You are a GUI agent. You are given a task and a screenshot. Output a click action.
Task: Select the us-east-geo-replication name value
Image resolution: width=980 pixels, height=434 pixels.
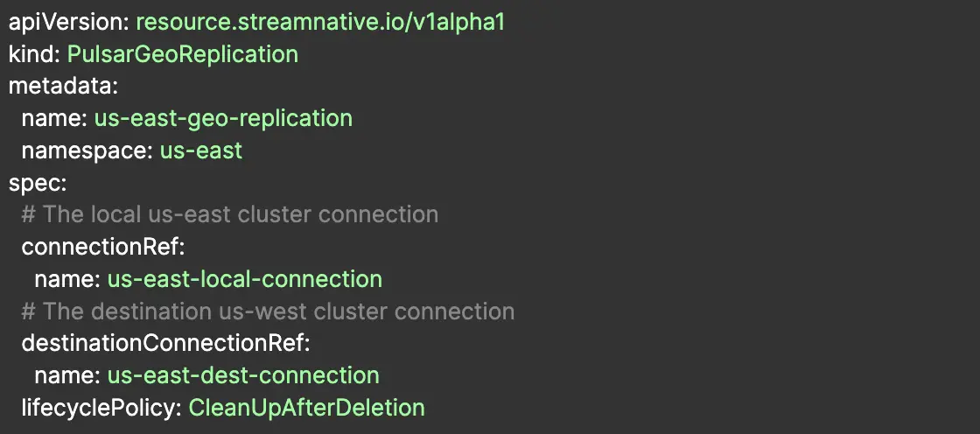pyautogui.click(x=223, y=118)
